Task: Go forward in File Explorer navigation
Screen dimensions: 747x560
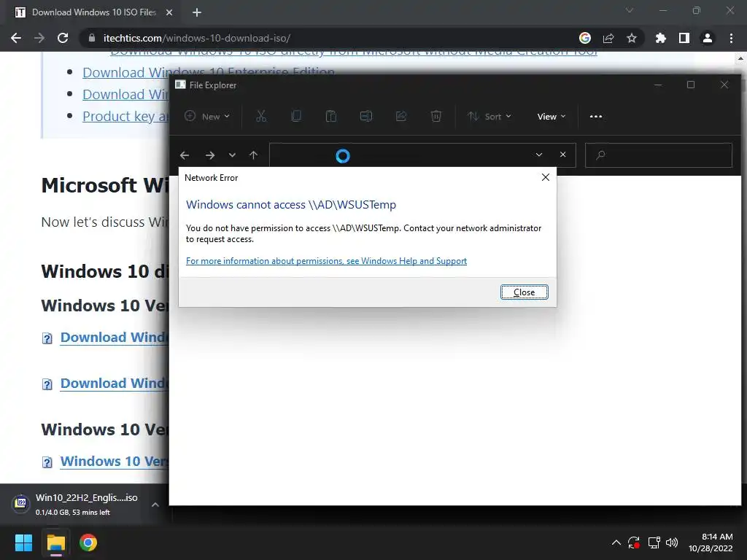Action: [209, 155]
